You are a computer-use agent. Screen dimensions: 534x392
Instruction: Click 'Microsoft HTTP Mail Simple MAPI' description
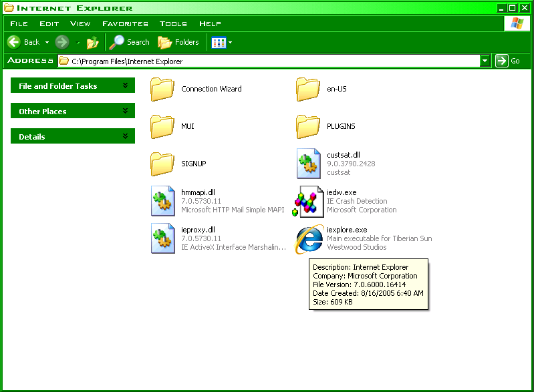point(233,210)
